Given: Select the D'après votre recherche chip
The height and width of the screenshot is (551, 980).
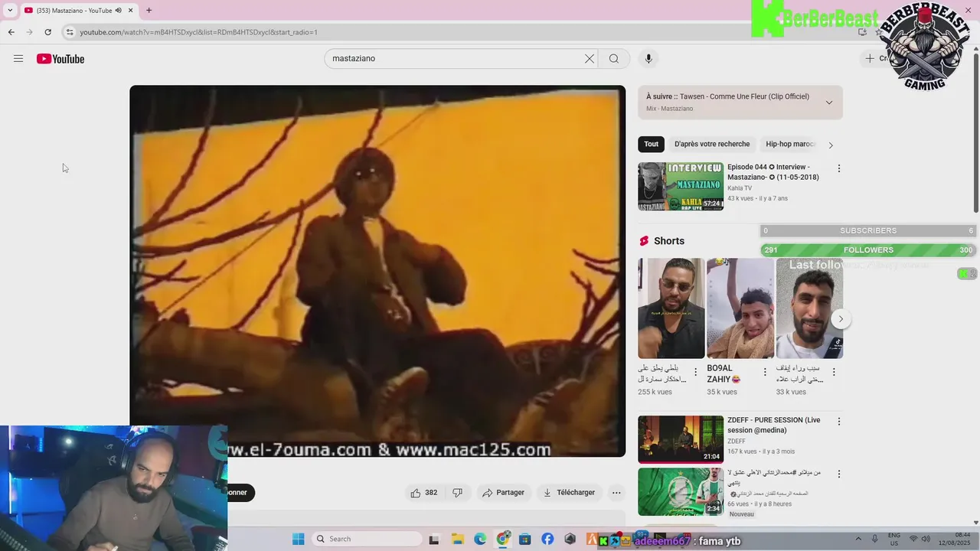Looking at the screenshot, I should tap(712, 144).
